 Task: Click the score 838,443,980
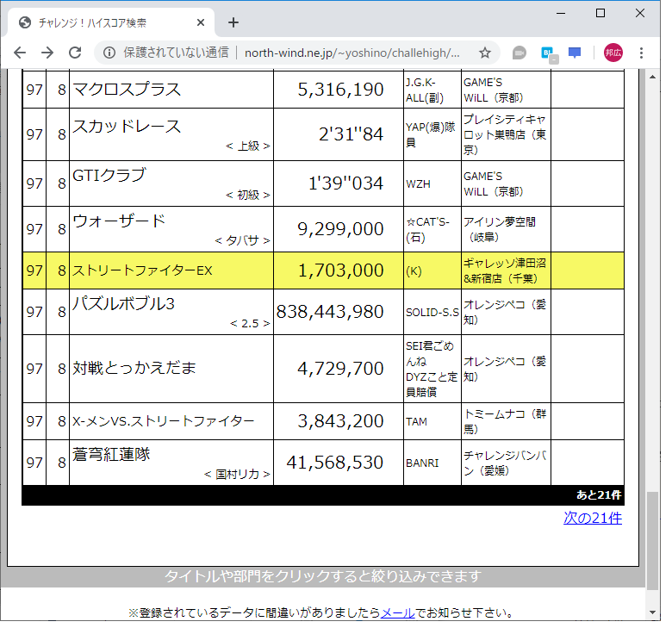330,312
